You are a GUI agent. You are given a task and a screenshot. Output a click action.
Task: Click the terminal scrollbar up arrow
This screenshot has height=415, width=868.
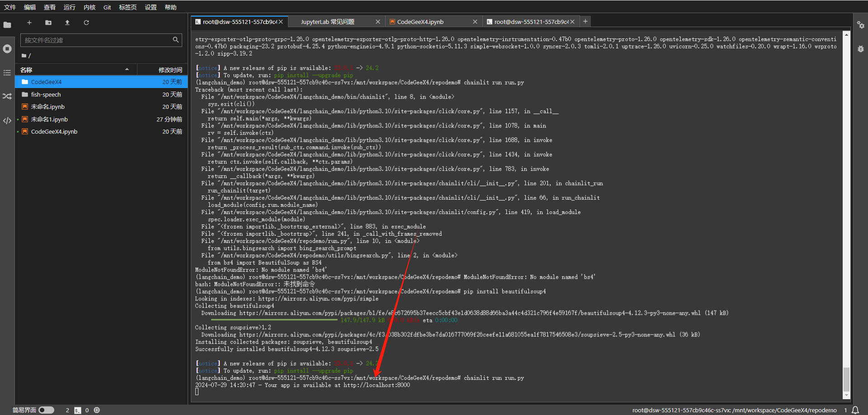point(846,34)
